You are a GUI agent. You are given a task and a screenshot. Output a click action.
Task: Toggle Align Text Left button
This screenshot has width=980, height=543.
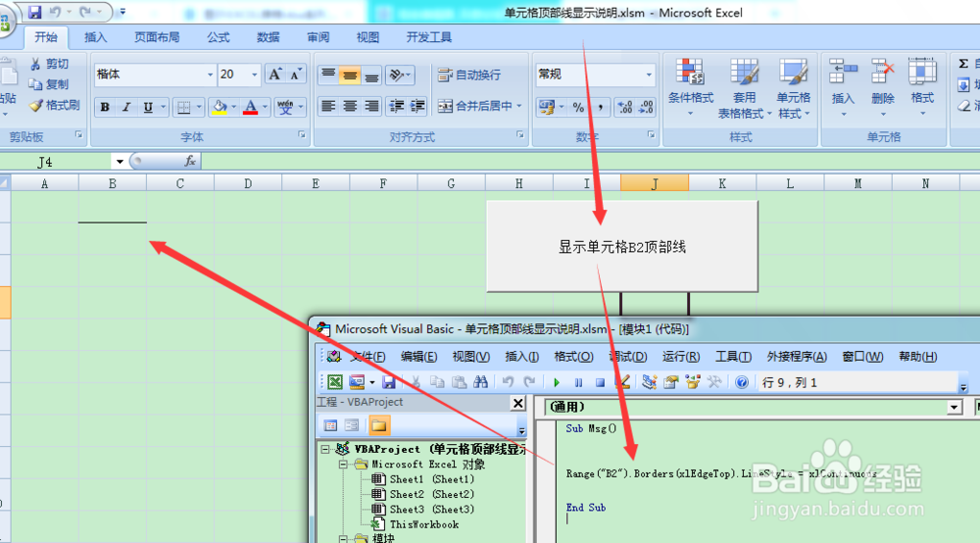tap(328, 106)
